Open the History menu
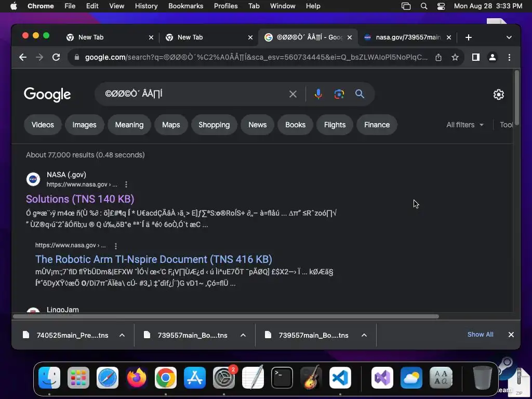The width and height of the screenshot is (532, 399). tap(146, 6)
